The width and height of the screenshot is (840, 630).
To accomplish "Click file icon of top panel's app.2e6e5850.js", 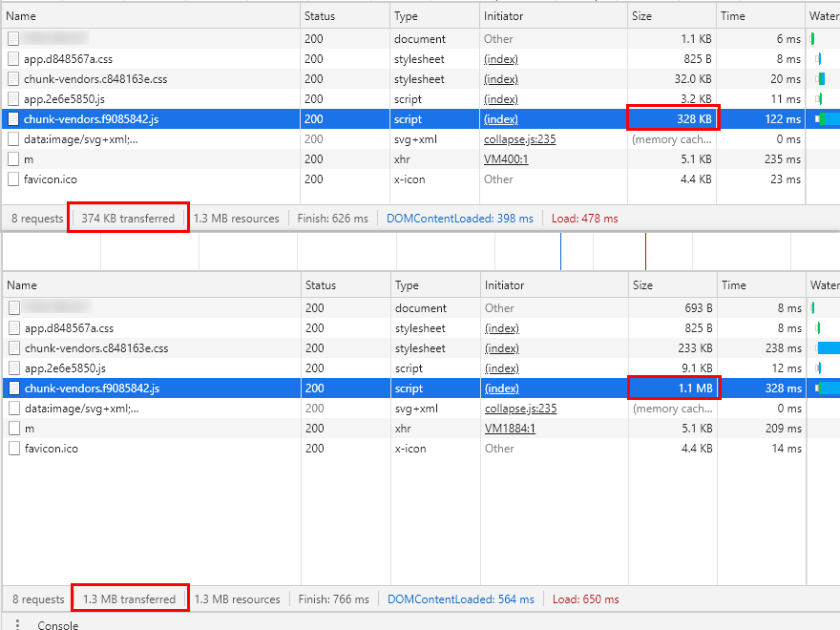I will coord(13,99).
